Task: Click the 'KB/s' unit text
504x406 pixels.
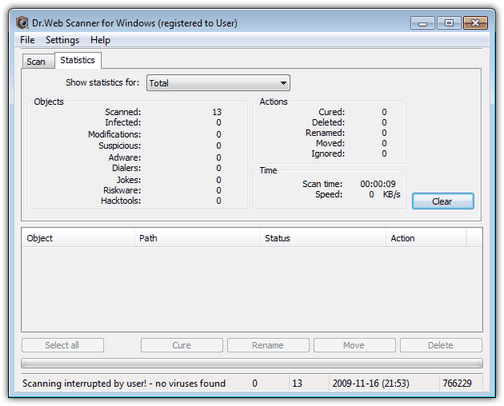Action: pyautogui.click(x=391, y=194)
